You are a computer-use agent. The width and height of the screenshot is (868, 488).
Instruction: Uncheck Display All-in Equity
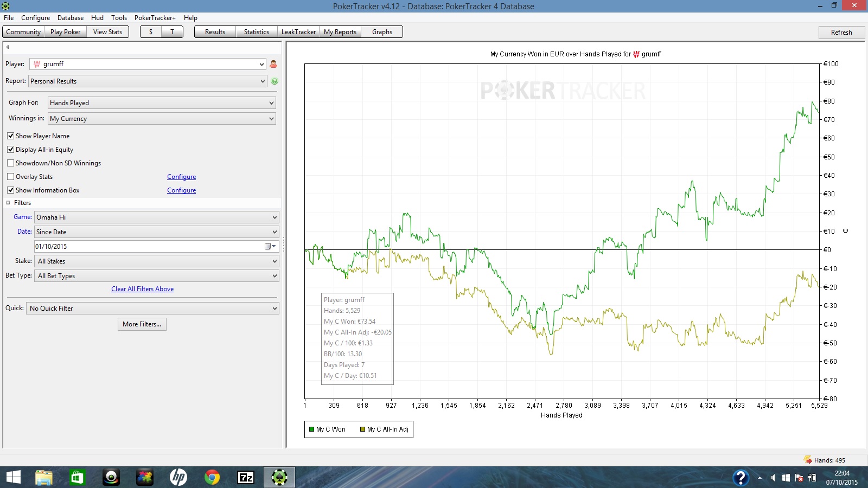pyautogui.click(x=10, y=150)
